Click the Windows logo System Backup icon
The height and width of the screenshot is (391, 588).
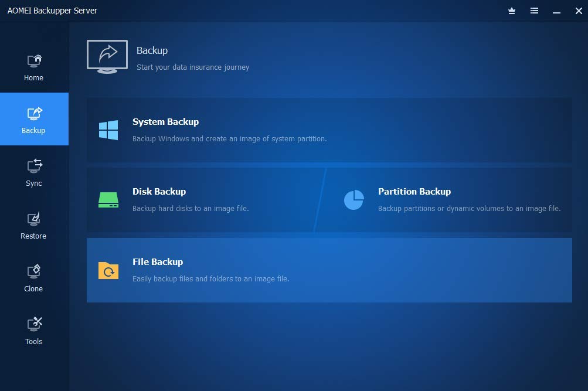point(108,130)
